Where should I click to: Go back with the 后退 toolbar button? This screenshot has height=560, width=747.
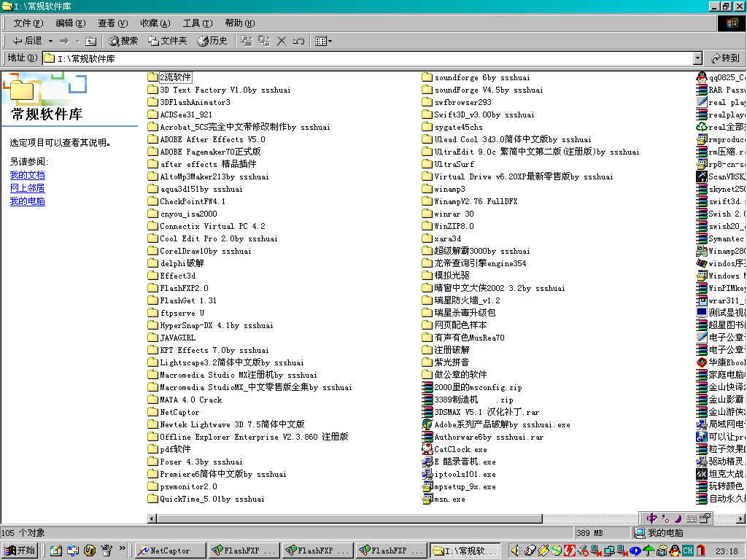(27, 41)
